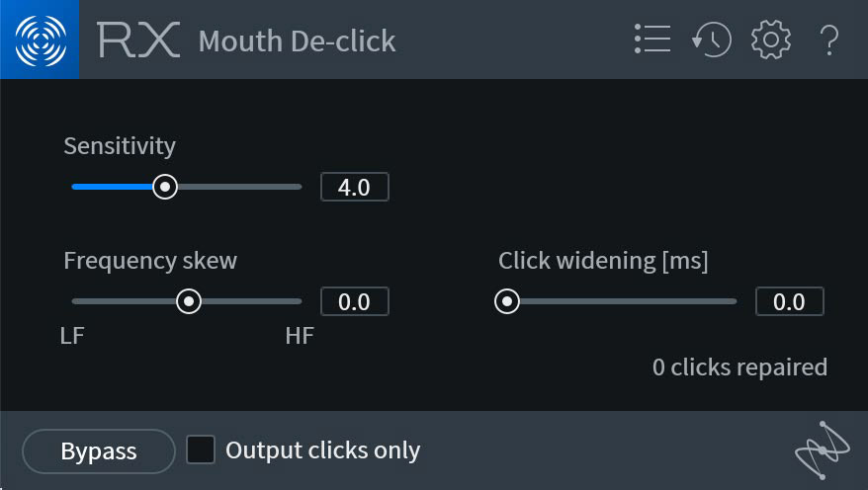Open the undo history clock icon
The width and height of the screenshot is (868, 490).
(x=712, y=40)
